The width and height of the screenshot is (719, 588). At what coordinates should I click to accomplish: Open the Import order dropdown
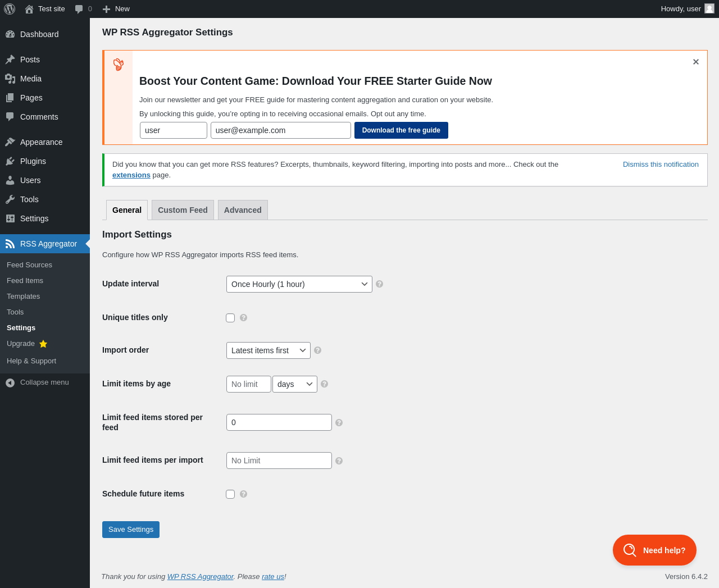[269, 350]
